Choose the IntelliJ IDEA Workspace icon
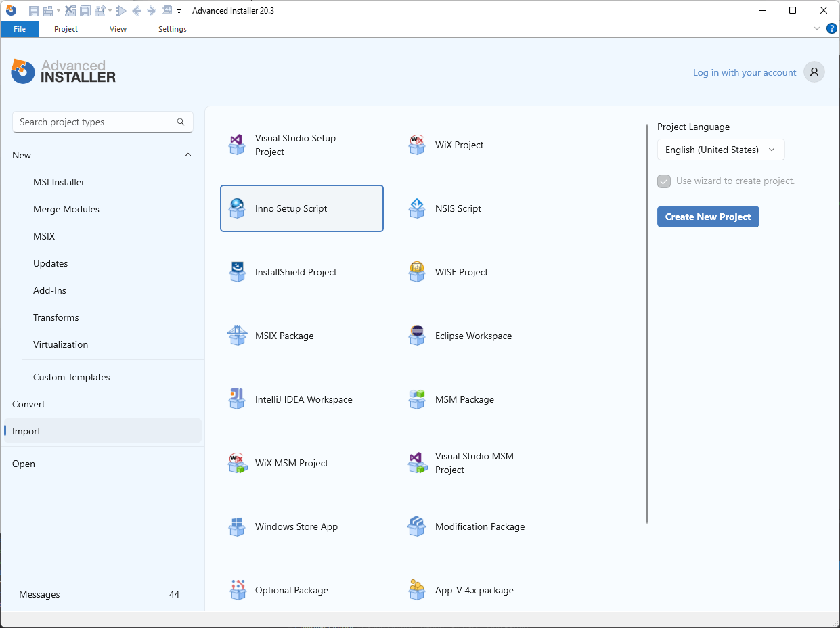The height and width of the screenshot is (628, 840). (236, 399)
